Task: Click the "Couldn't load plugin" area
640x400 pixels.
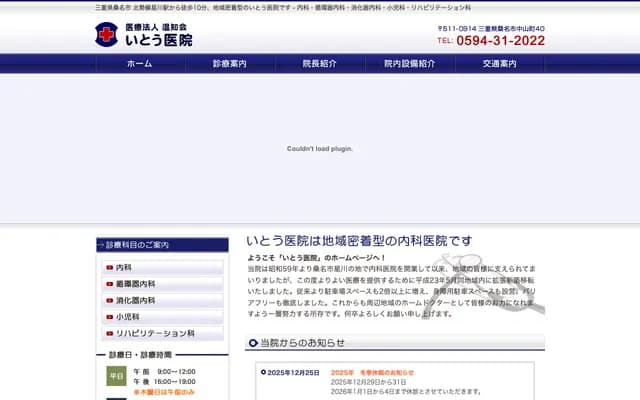Action: [x=320, y=148]
